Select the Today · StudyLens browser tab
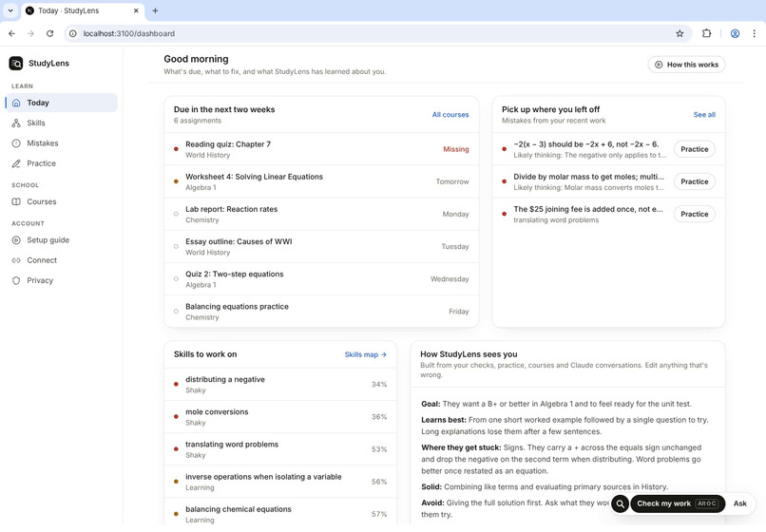 pos(82,10)
